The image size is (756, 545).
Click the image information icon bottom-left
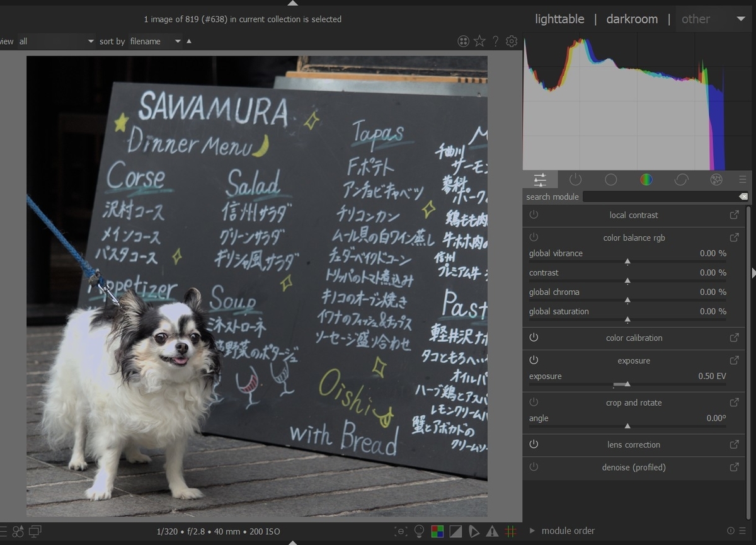tap(3, 531)
